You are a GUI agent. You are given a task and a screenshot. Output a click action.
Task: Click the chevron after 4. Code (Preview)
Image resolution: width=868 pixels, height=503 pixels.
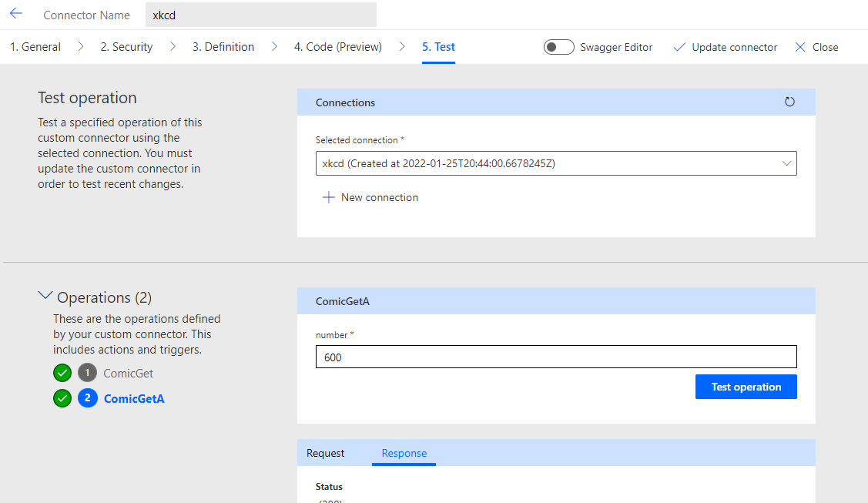(x=402, y=47)
